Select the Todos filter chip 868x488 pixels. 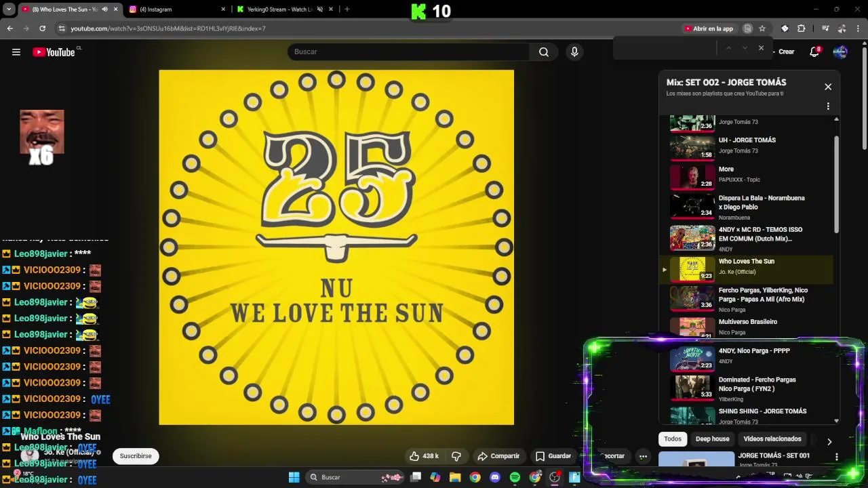pyautogui.click(x=673, y=439)
